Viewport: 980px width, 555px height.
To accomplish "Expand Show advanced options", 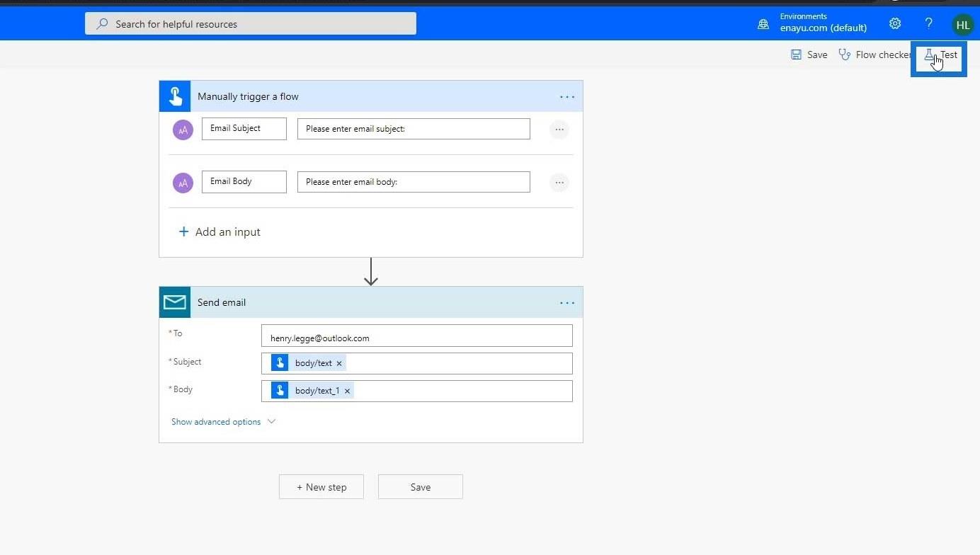I will coord(223,422).
